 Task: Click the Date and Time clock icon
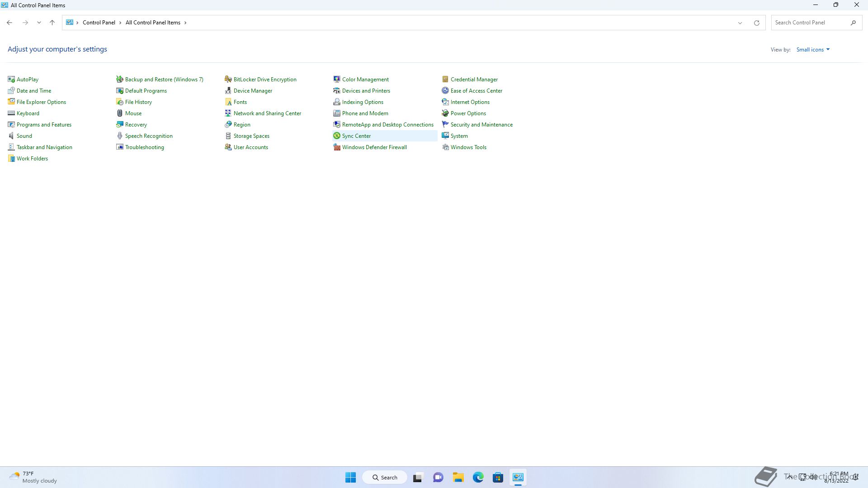(x=11, y=90)
